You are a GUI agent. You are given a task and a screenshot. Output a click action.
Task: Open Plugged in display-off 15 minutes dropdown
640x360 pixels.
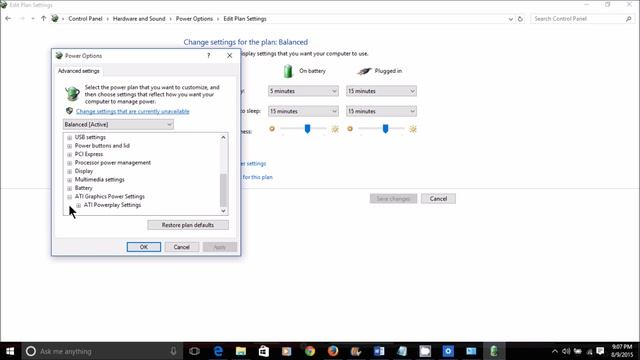click(x=381, y=91)
